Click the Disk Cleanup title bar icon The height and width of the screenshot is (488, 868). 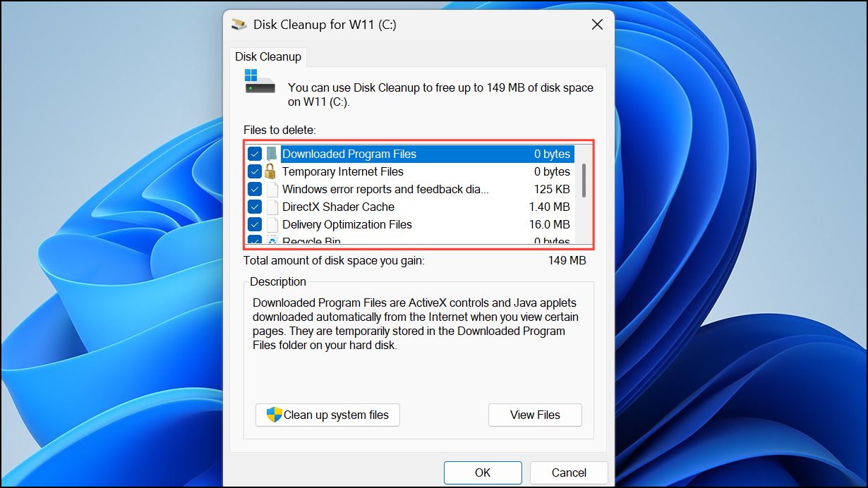coord(239,24)
